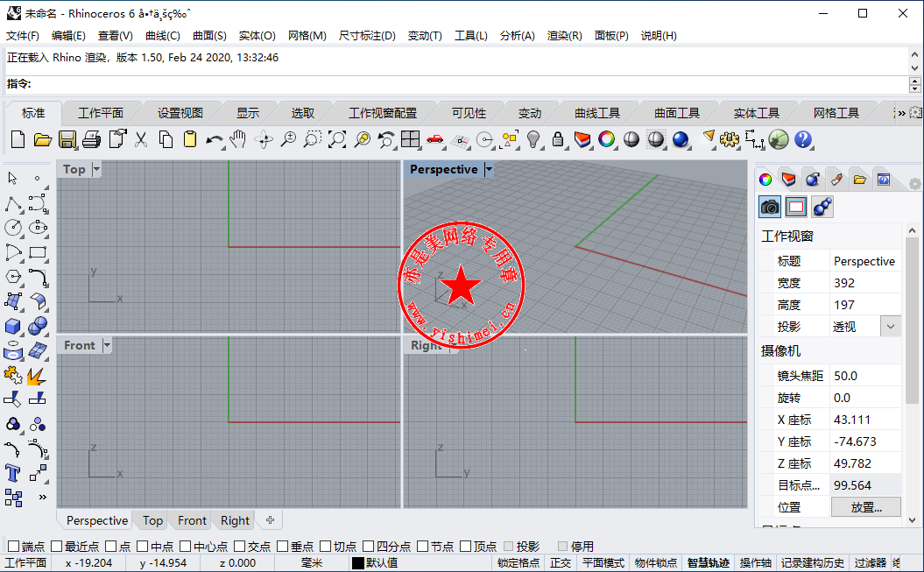Enable the 最近点 osnap checkbox
924x572 pixels.
pos(57,546)
